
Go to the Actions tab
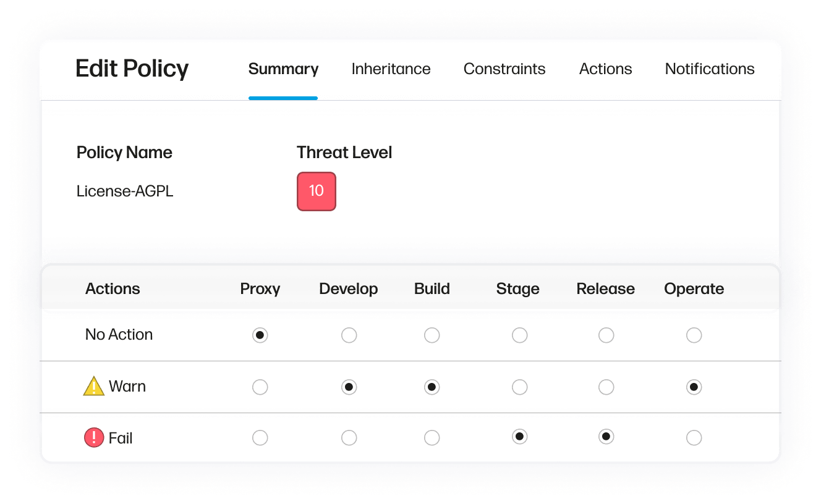point(605,69)
